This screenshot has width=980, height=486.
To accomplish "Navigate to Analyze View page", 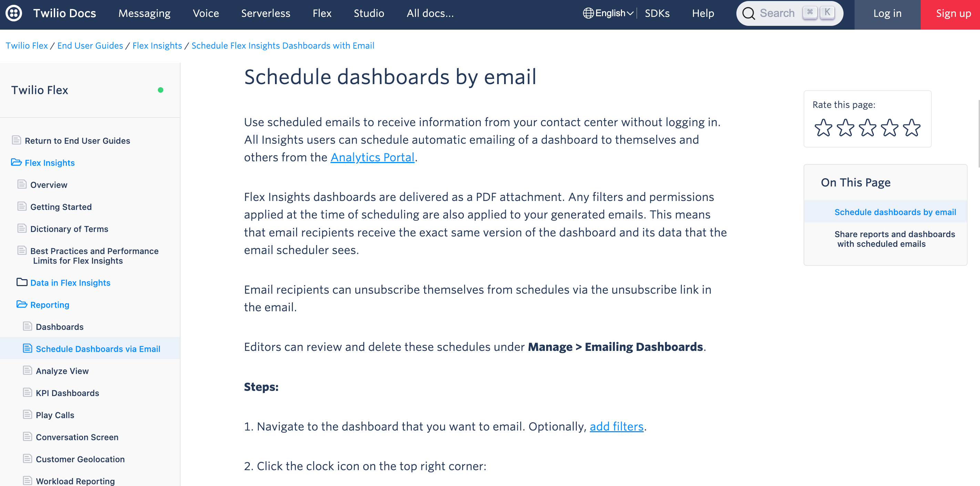I will pos(62,371).
